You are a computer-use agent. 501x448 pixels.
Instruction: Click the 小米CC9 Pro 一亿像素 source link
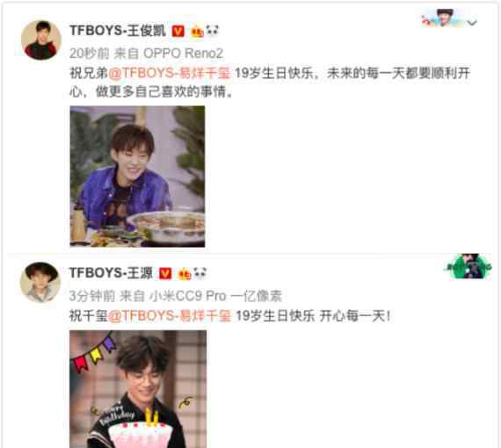[215, 296]
